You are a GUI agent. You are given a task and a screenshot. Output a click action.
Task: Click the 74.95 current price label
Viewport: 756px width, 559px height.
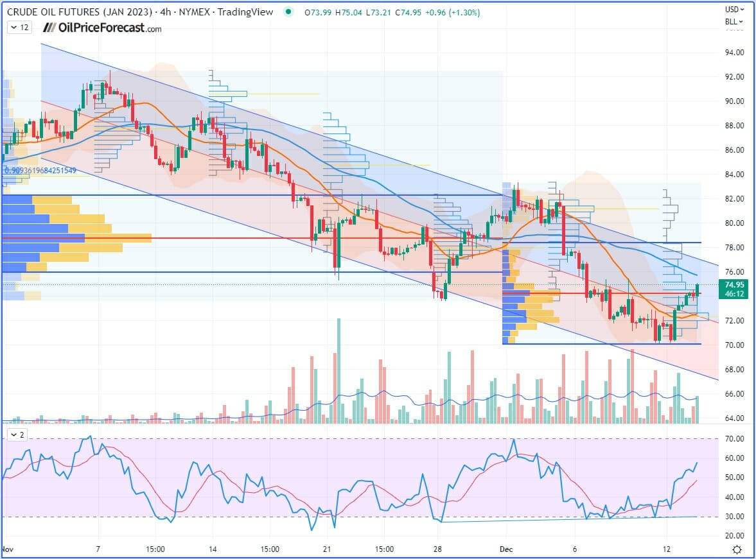point(734,285)
